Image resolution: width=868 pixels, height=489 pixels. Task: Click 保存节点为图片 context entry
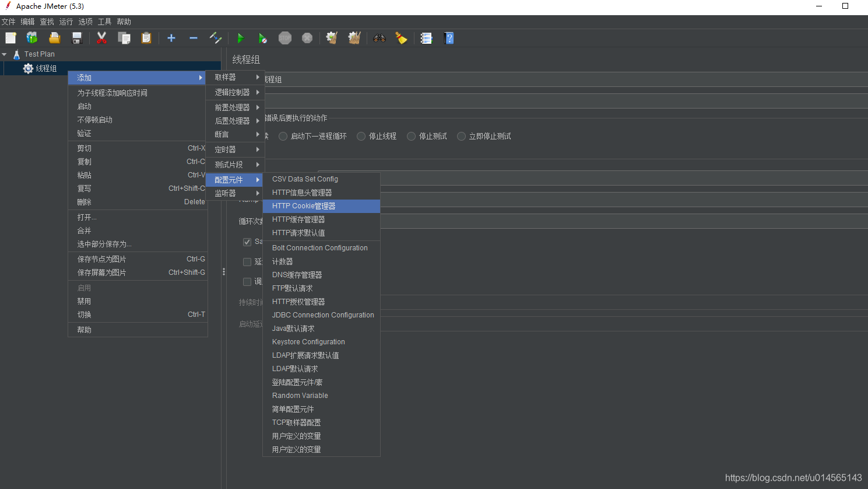[x=138, y=259]
